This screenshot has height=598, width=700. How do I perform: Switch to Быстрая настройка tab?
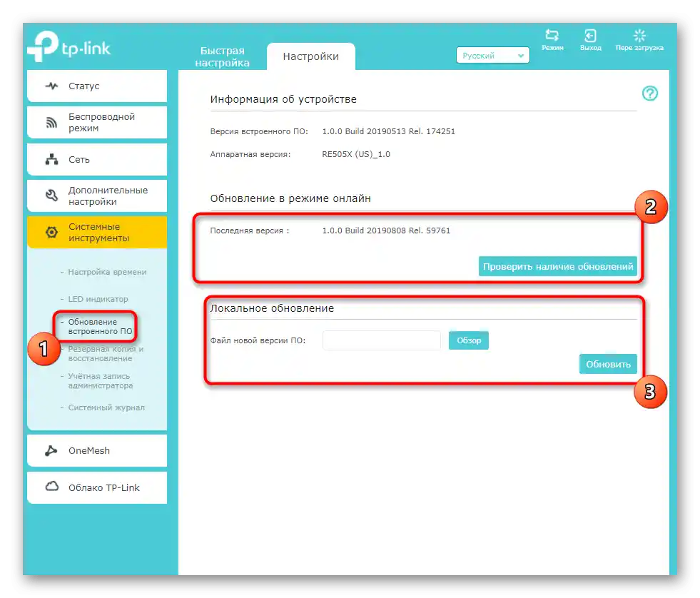(223, 56)
